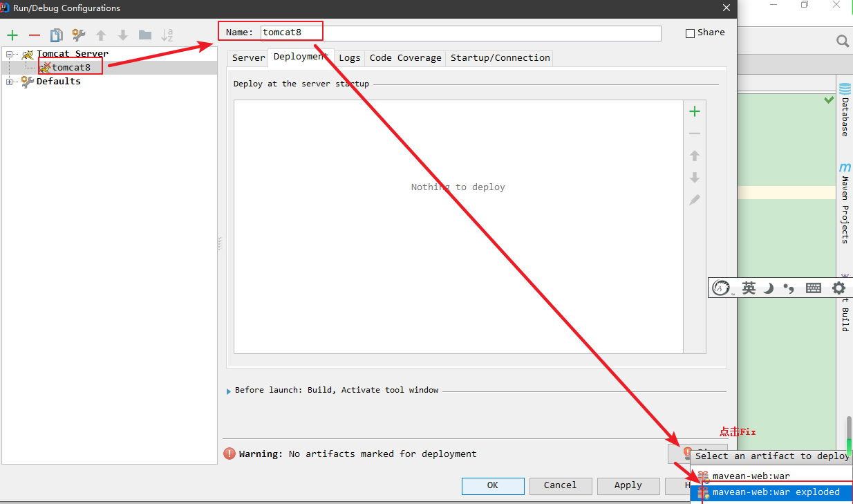Image resolution: width=853 pixels, height=504 pixels.
Task: Click the green add configuration plus icon
Action: tap(12, 35)
